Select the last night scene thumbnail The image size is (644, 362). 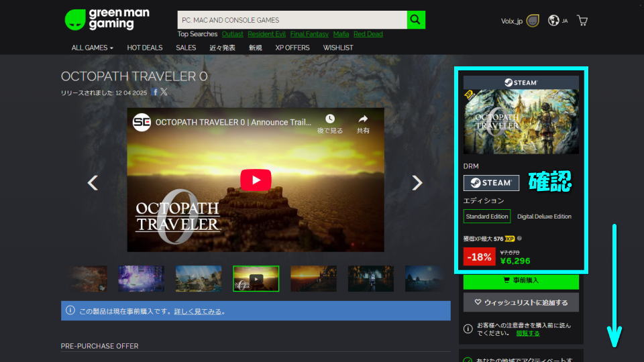pos(425,279)
